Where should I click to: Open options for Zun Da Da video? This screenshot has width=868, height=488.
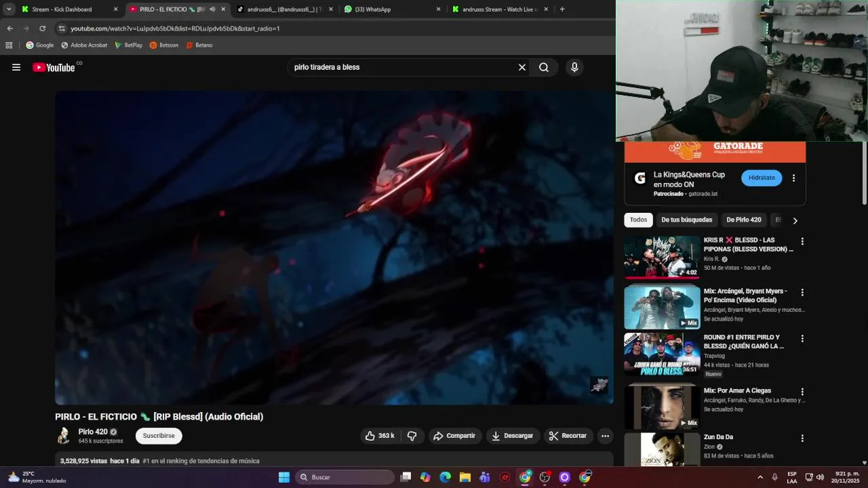[802, 439]
